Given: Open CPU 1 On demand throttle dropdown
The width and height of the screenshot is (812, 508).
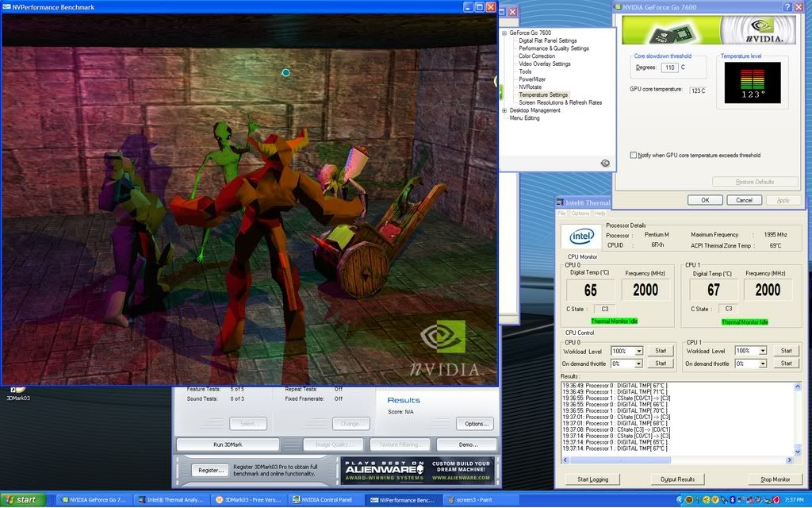Looking at the screenshot, I should point(764,364).
